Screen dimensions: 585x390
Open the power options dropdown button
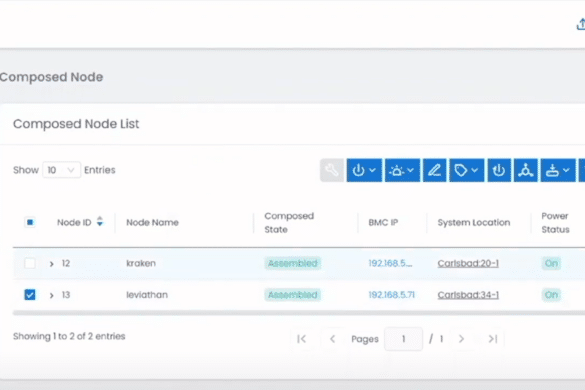point(364,170)
